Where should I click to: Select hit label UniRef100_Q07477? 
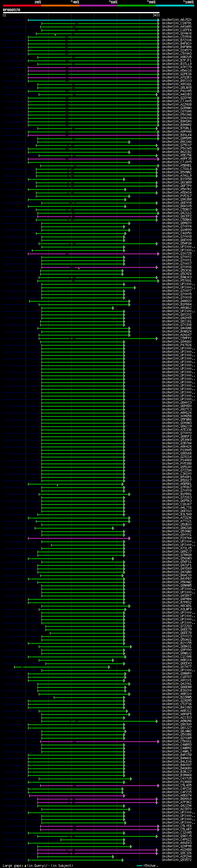[x=177, y=667]
